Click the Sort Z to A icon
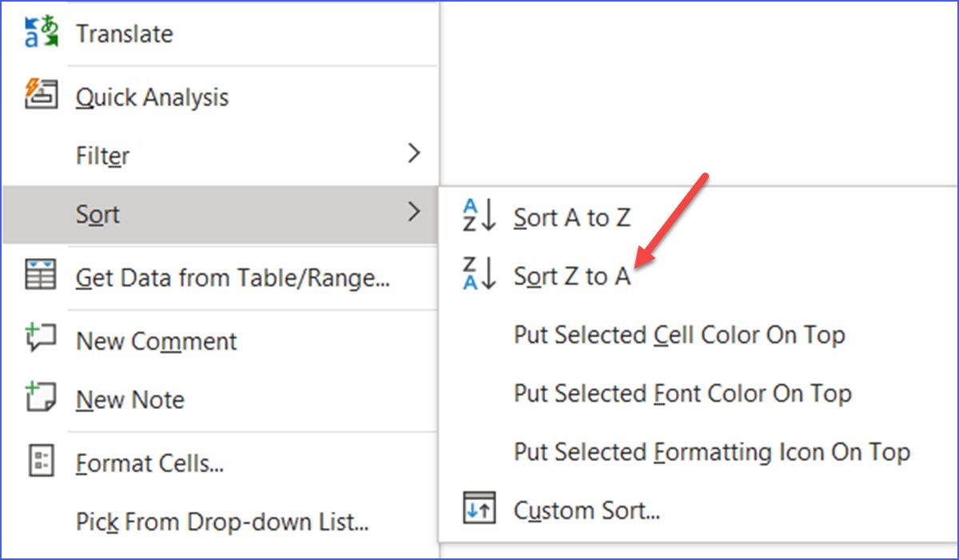959x560 pixels. tap(479, 274)
